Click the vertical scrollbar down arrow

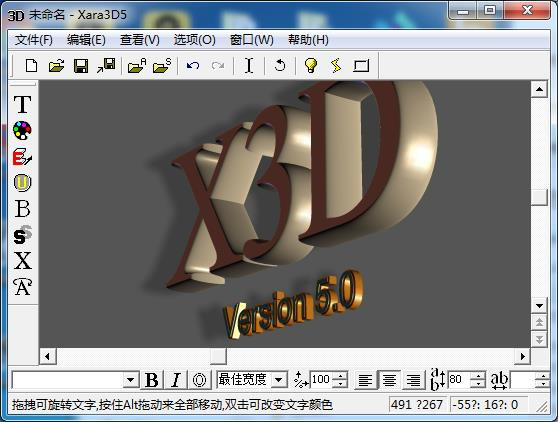tap(539, 306)
